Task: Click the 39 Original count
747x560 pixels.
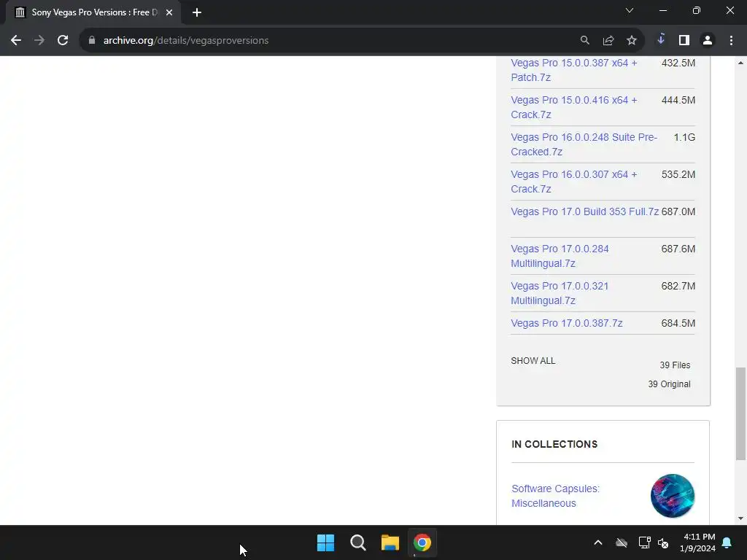Action: (669, 384)
